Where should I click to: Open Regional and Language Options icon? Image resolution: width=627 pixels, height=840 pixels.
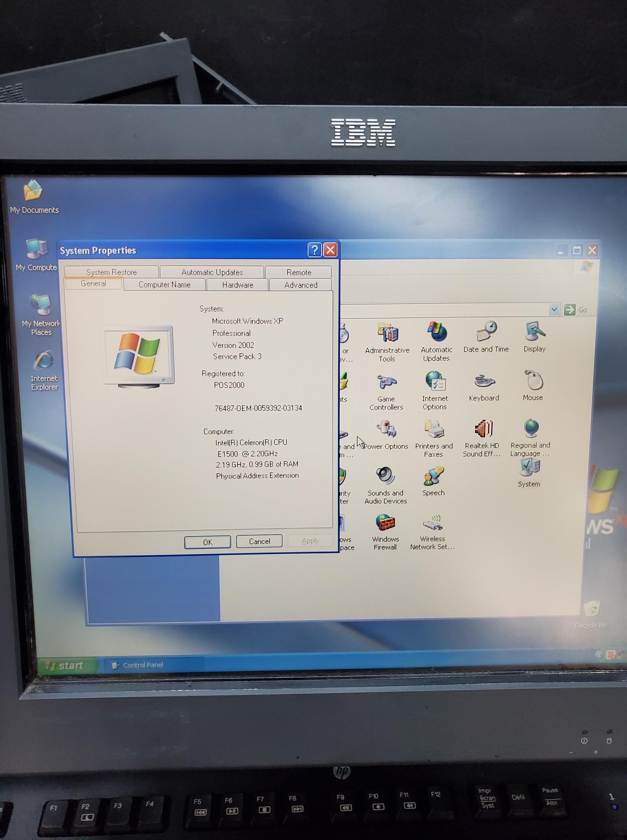coord(530,437)
